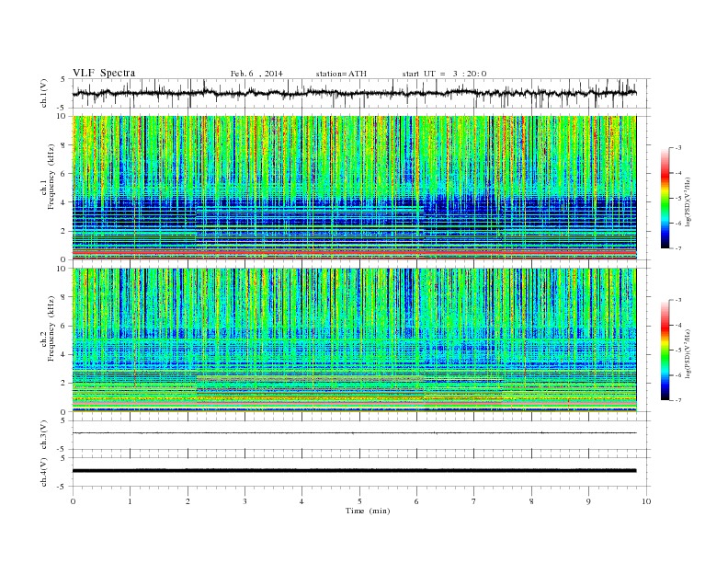
Task: Click the "-5" label on the ch.2 color bar
Action: tap(678, 350)
